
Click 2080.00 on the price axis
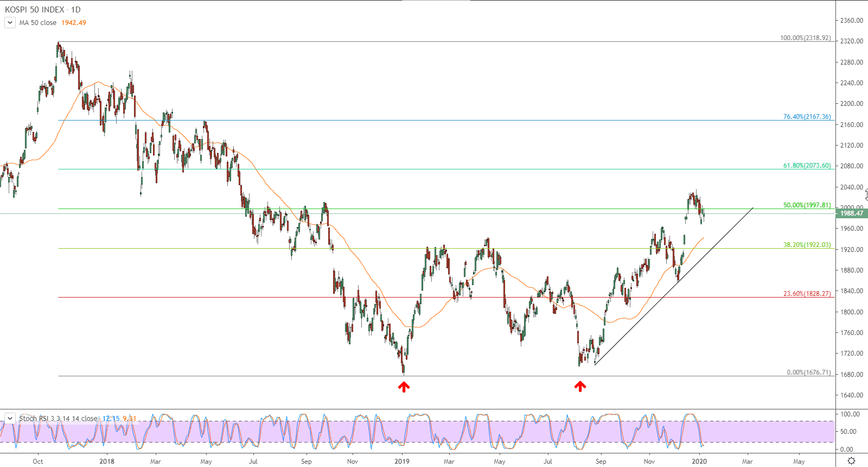pos(852,166)
